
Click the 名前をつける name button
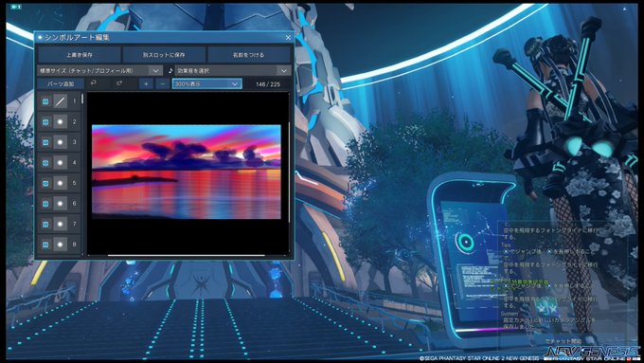249,55
